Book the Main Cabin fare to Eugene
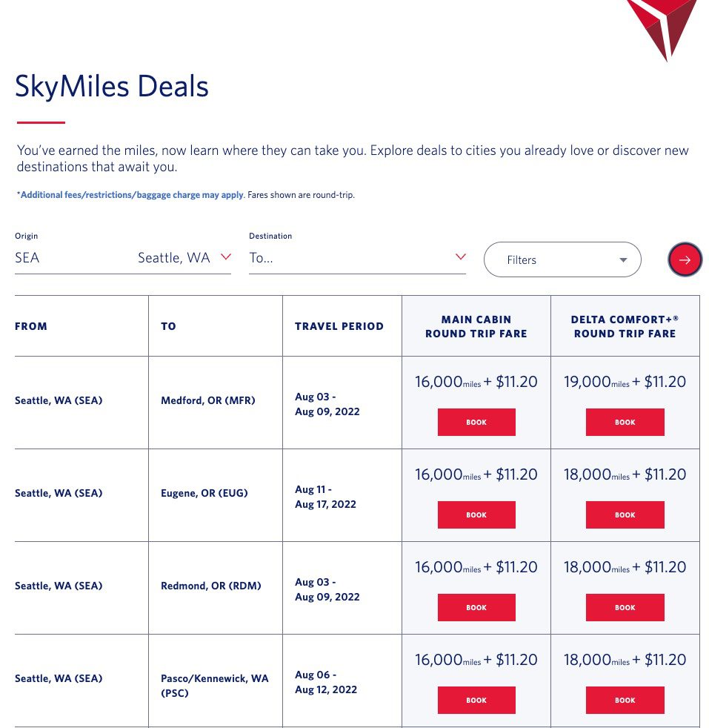Screen dimensions: 709x728 click(476, 514)
